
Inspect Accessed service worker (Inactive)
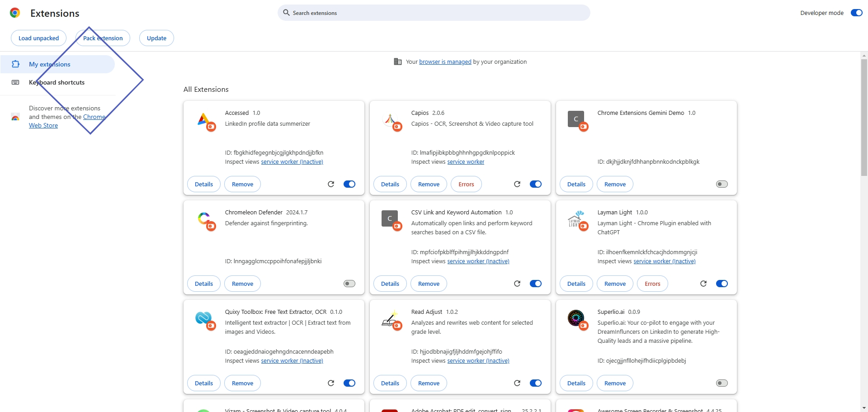pos(292,161)
